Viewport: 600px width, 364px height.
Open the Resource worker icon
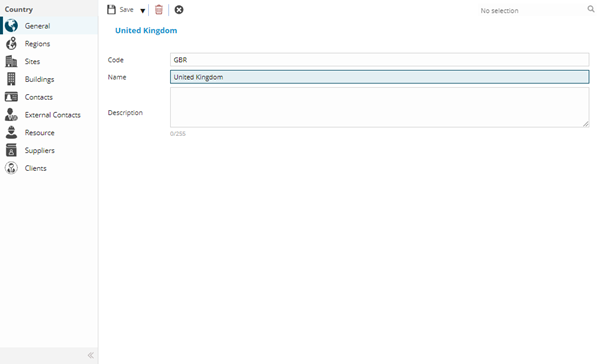(x=11, y=132)
